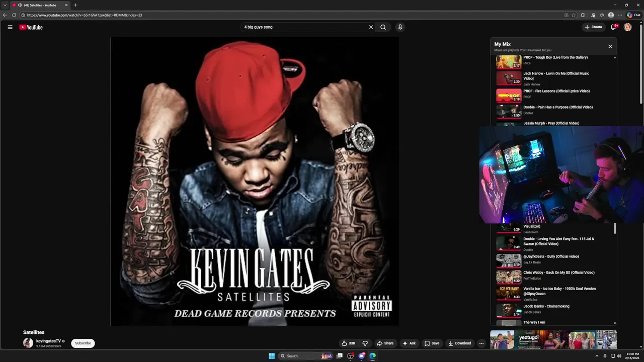Subscribe to the kevingatesTV channel

click(83, 343)
